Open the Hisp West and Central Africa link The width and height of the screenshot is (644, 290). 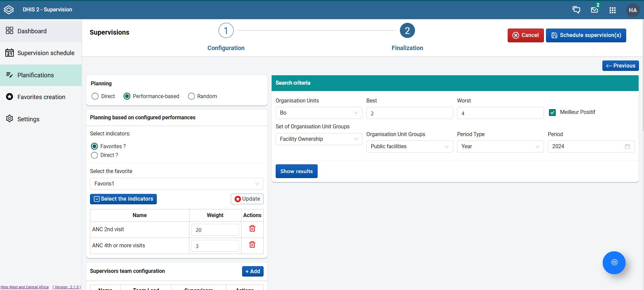(x=25, y=287)
